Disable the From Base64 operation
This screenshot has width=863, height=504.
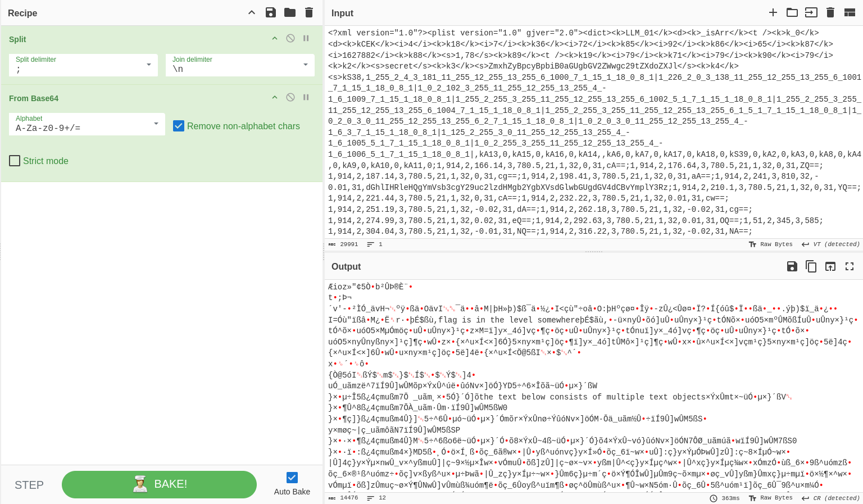pos(290,97)
